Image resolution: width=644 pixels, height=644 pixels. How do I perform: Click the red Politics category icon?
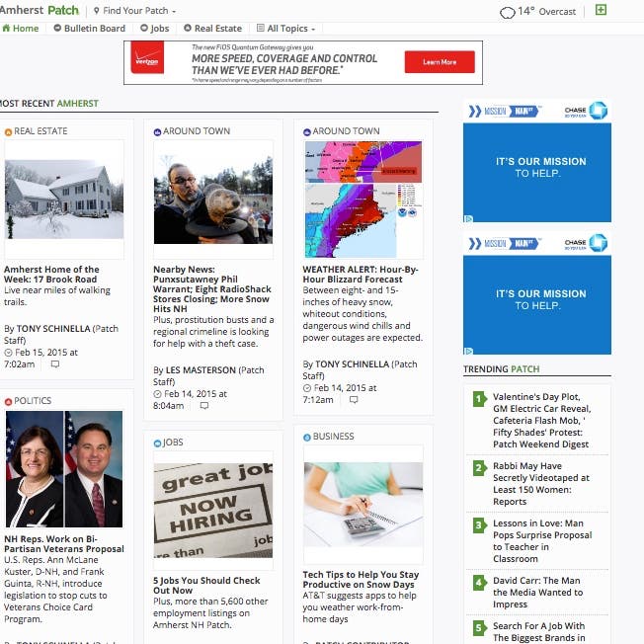(x=8, y=402)
